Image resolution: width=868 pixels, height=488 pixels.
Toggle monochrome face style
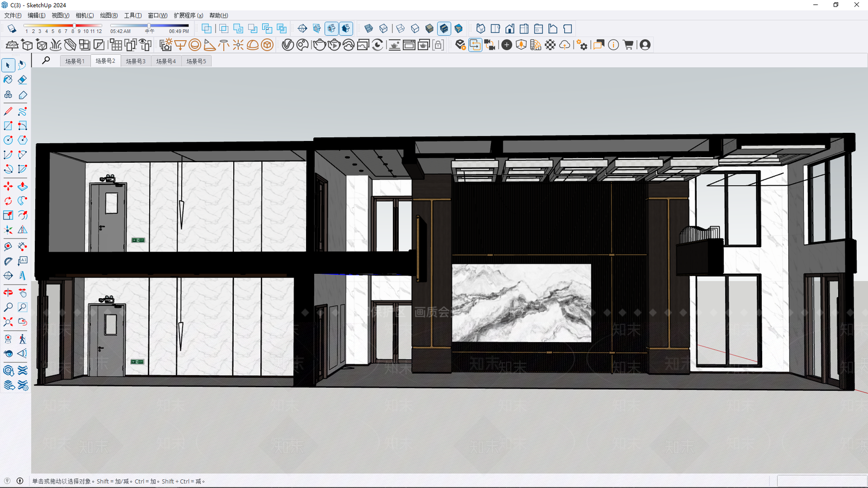click(x=459, y=29)
